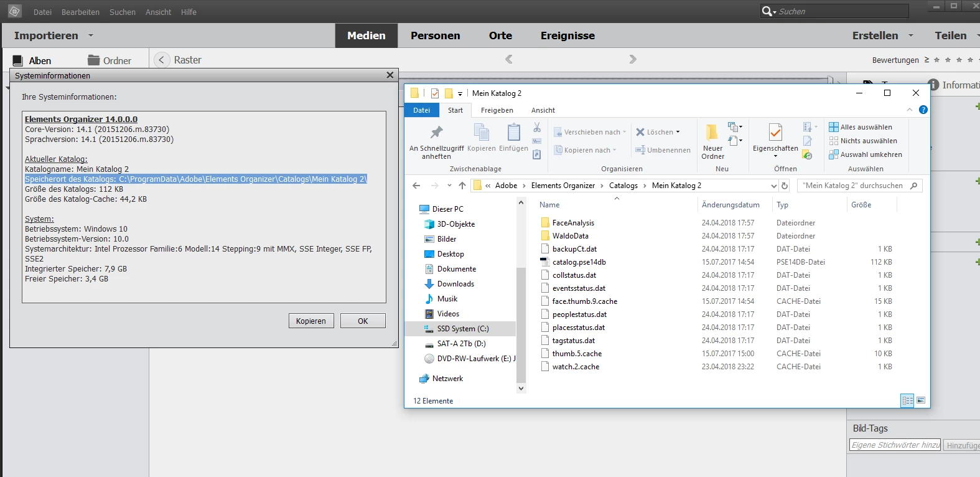Click the Information panel icon

(x=933, y=85)
